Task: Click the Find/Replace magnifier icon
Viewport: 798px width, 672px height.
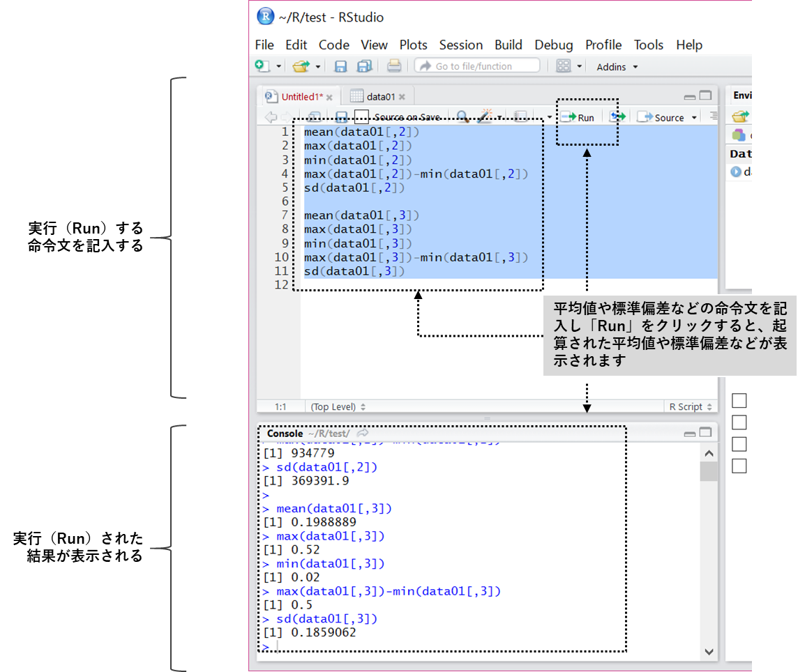Action: (x=462, y=117)
